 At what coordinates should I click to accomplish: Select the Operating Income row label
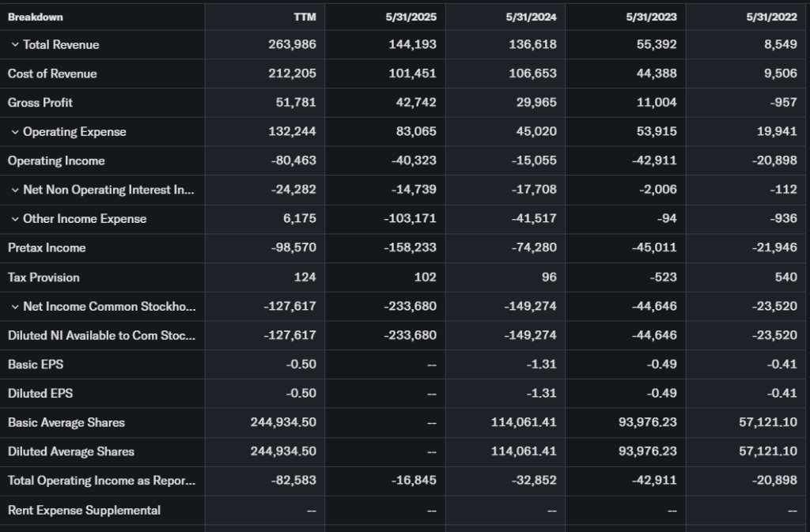(56, 160)
